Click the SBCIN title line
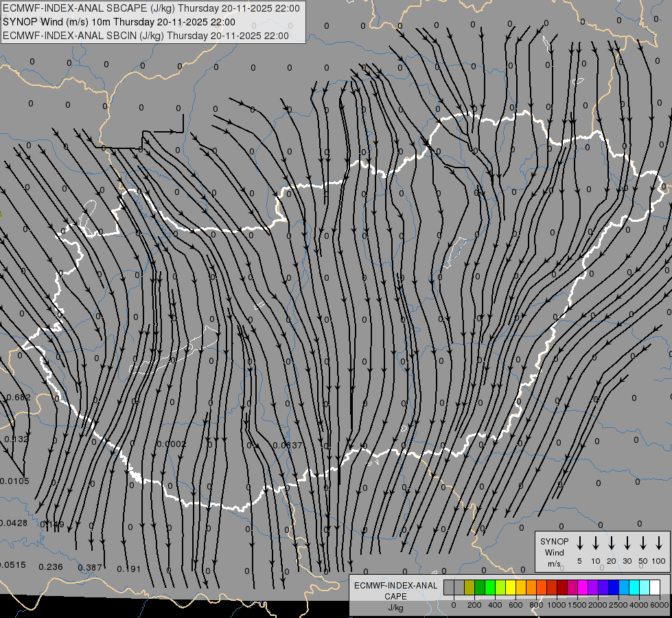Screen dimensions: 672x618 146,36
